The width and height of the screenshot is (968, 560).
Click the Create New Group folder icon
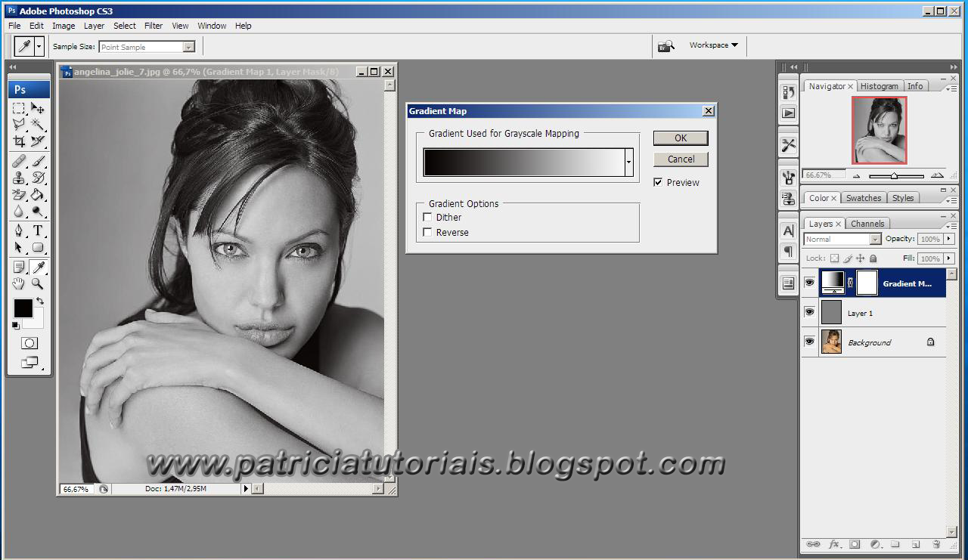click(x=895, y=544)
